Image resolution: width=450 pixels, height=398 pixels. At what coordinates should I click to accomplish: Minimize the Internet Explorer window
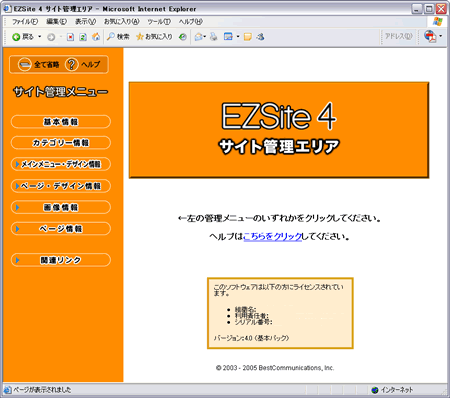[417, 9]
